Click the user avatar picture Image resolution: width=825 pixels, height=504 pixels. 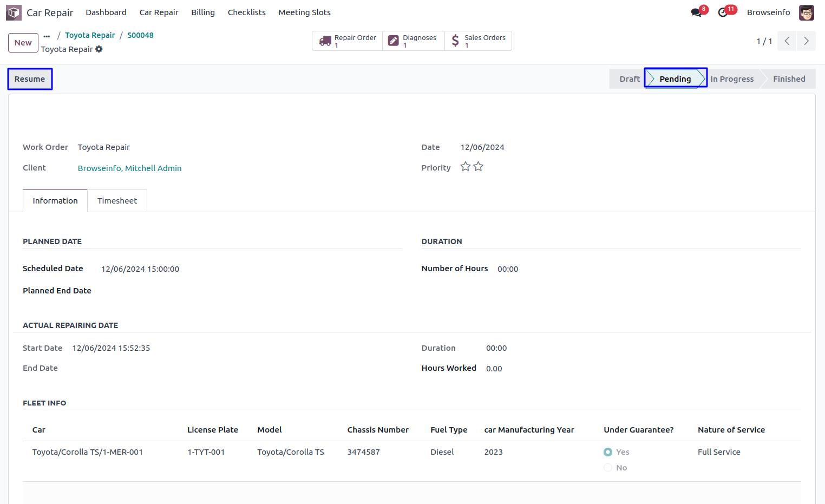806,12
